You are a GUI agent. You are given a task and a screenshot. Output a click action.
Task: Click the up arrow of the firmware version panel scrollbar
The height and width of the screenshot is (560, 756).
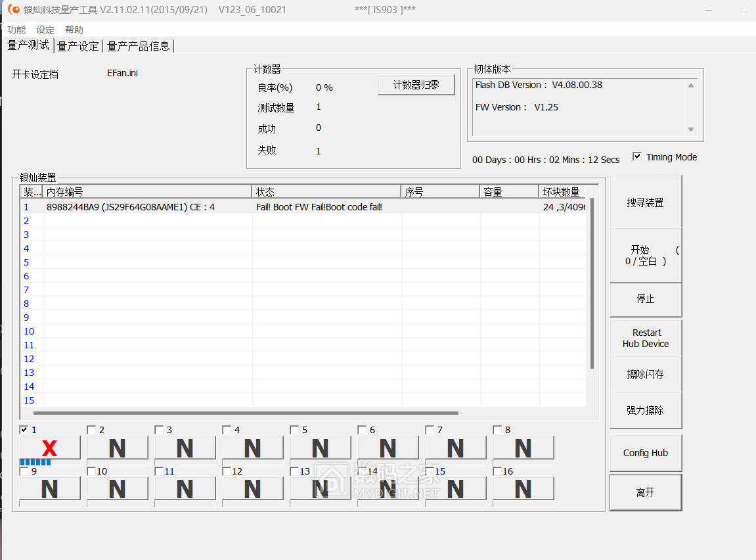(x=690, y=84)
